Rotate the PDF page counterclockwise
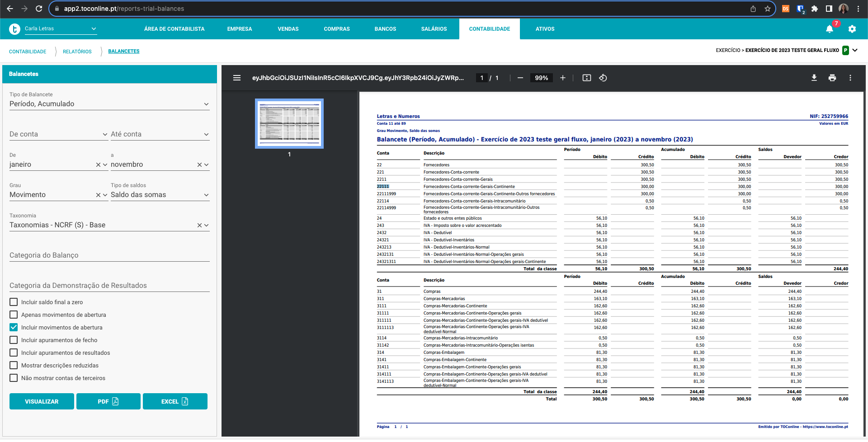 [x=603, y=78]
